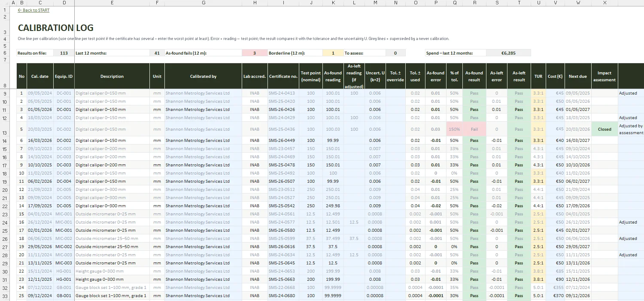
Task: Select equipment ID GB-001 in line 25
Action: click(x=64, y=295)
